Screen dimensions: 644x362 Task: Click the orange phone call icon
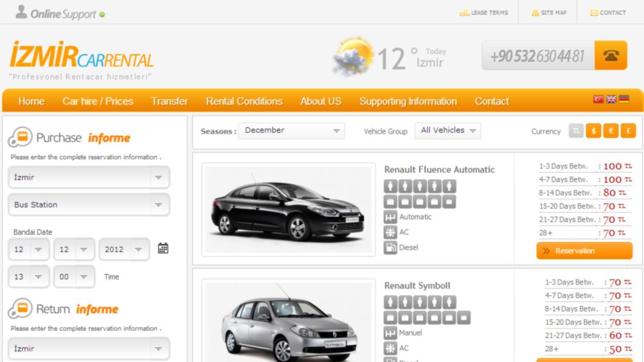(611, 55)
